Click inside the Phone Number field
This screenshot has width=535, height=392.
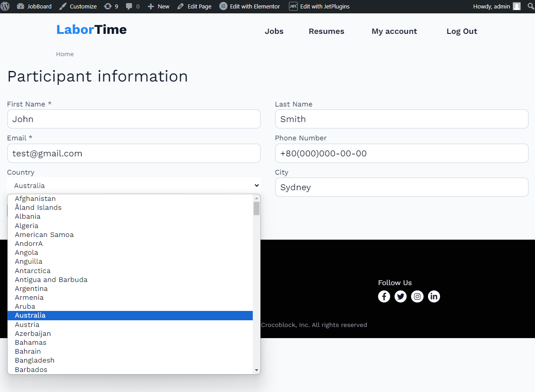pyautogui.click(x=401, y=153)
